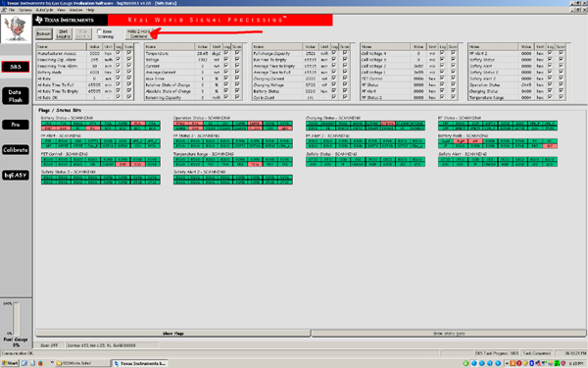Open the SBS screen from the sidebar
Viewport: 588px width, 368px height.
tap(16, 67)
